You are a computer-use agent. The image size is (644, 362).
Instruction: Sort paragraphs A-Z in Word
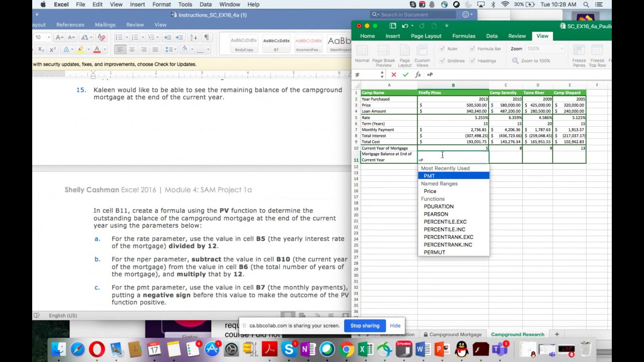tap(193, 38)
